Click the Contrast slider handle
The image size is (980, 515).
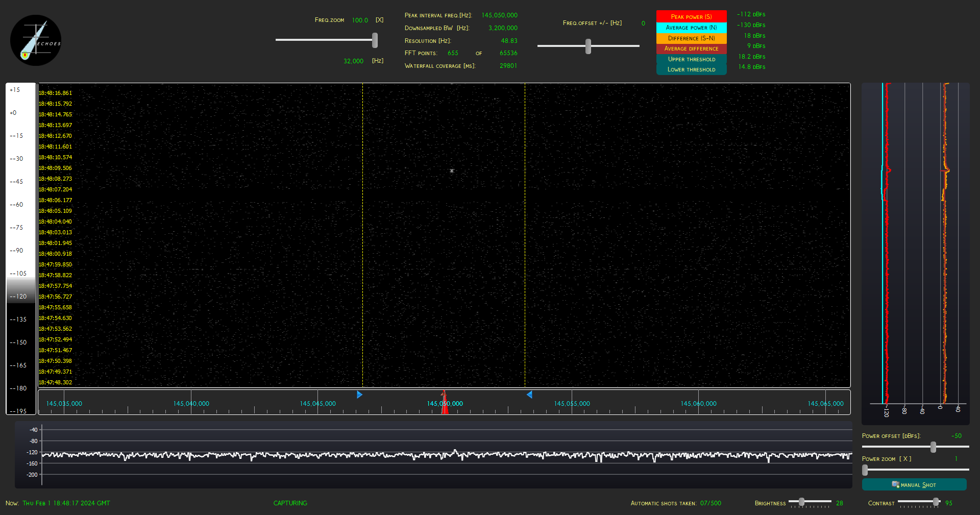[x=936, y=502]
